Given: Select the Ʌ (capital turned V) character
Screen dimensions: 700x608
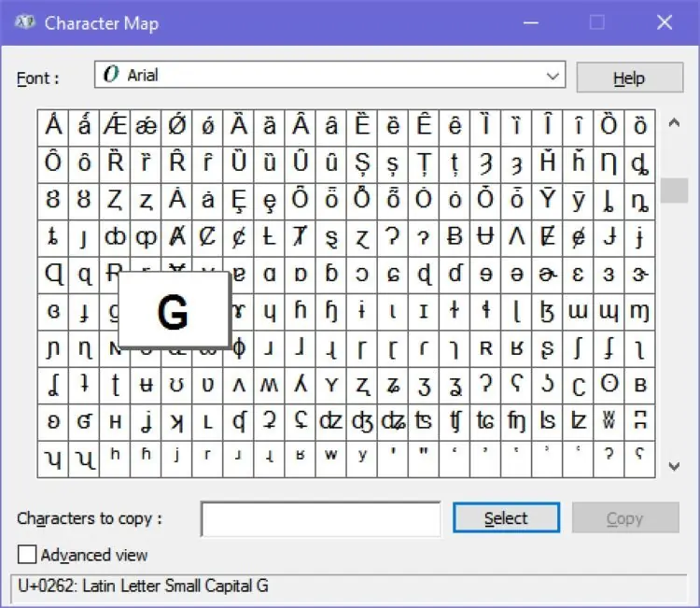Looking at the screenshot, I should (516, 238).
